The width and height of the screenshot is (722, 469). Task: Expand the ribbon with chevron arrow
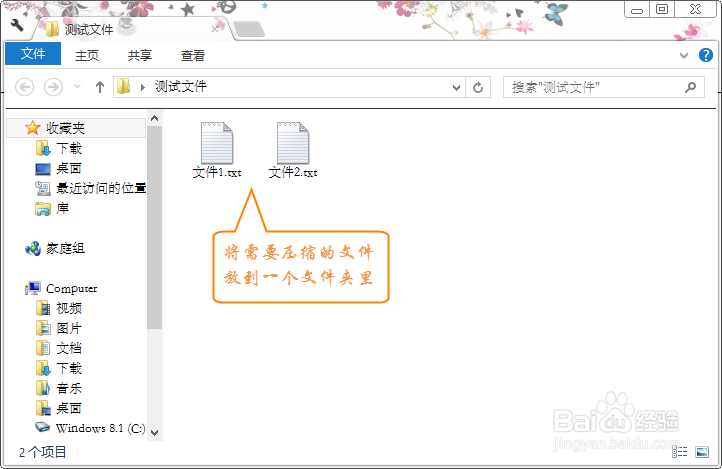coord(684,56)
